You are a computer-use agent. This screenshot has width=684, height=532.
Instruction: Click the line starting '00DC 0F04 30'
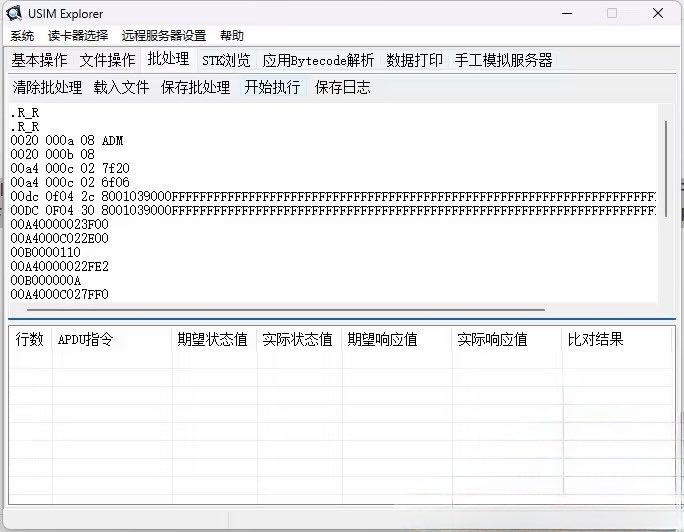click(x=333, y=210)
